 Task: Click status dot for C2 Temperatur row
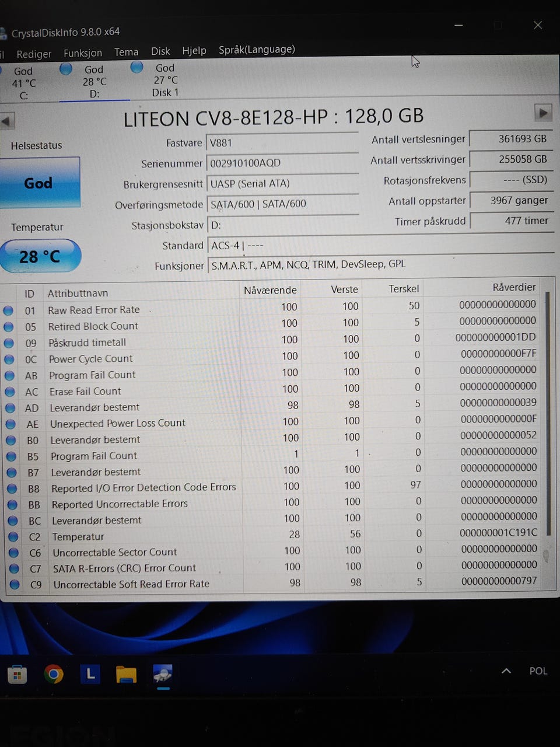point(13,537)
